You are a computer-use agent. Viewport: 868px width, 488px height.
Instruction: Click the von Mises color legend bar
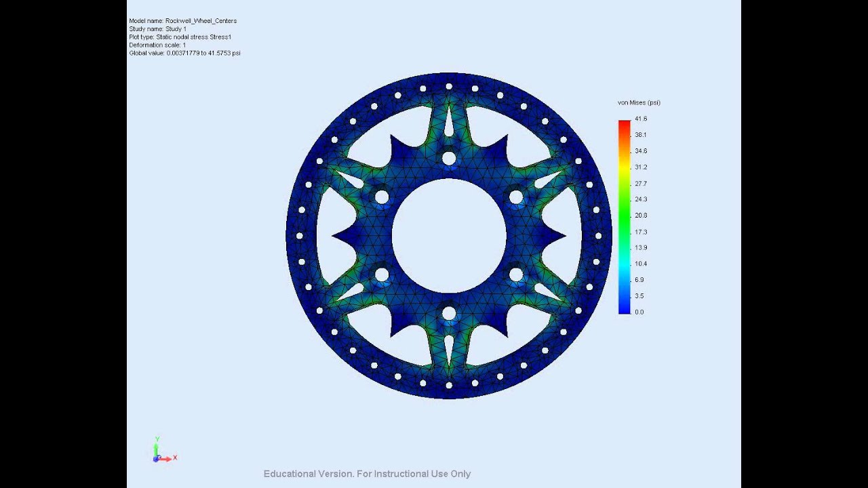pos(624,217)
